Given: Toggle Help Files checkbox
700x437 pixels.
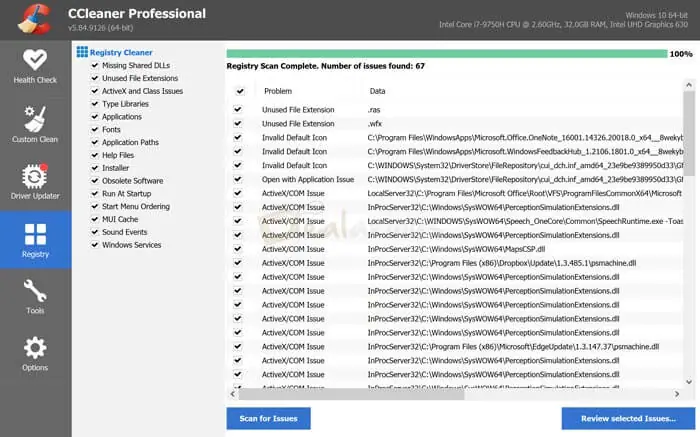Looking at the screenshot, I should pos(95,155).
